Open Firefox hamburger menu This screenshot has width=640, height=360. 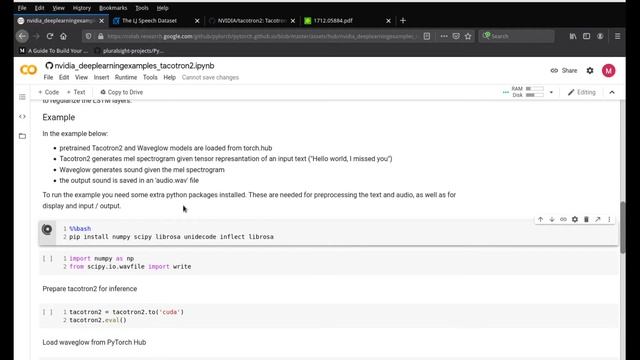tap(617, 36)
